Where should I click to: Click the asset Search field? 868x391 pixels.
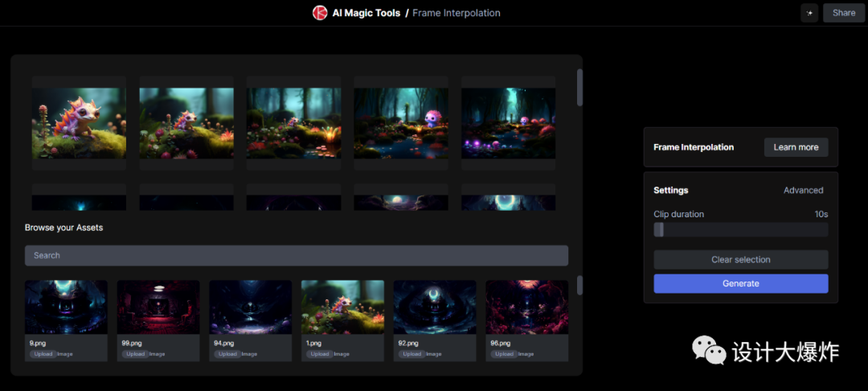[296, 255]
